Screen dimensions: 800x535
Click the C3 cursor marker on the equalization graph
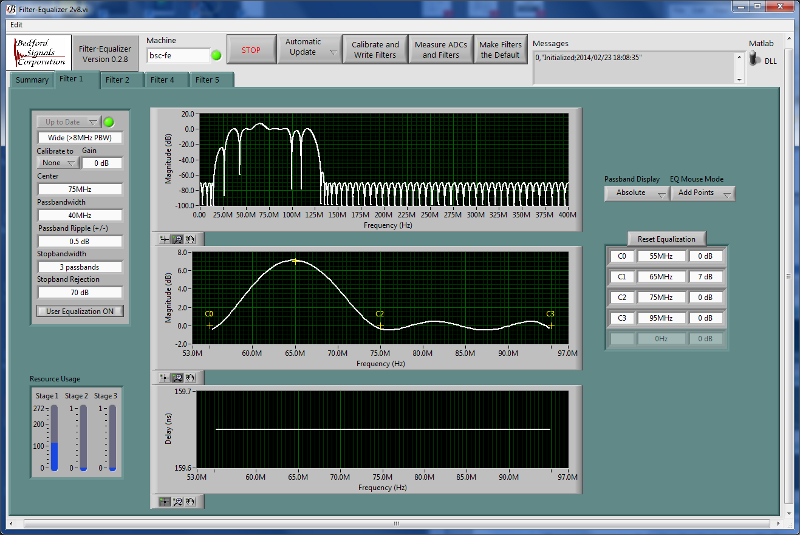tap(551, 325)
